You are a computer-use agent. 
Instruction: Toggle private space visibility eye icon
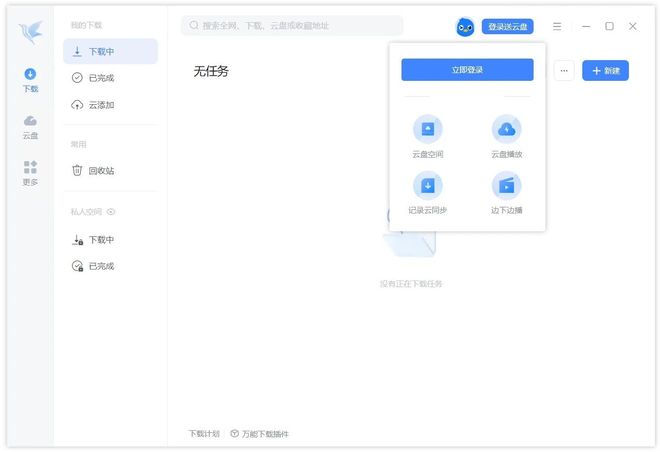click(x=111, y=212)
